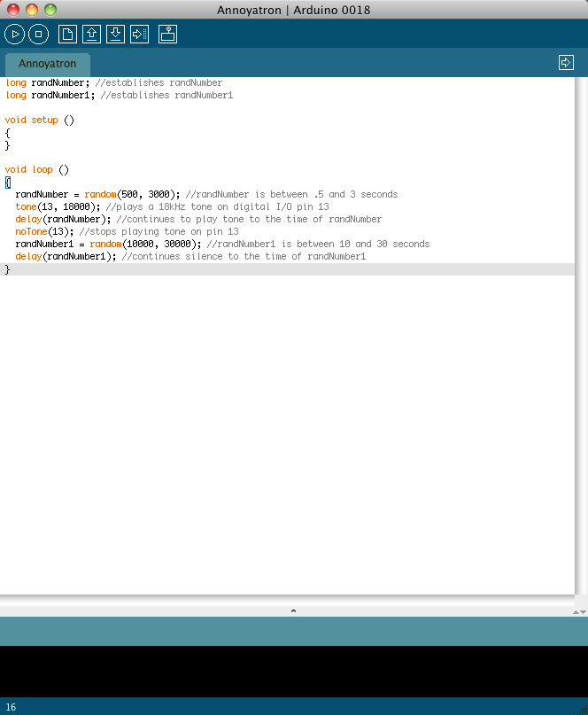This screenshot has width=588, height=715.
Task: Click the green zoom window button
Action: point(50,10)
